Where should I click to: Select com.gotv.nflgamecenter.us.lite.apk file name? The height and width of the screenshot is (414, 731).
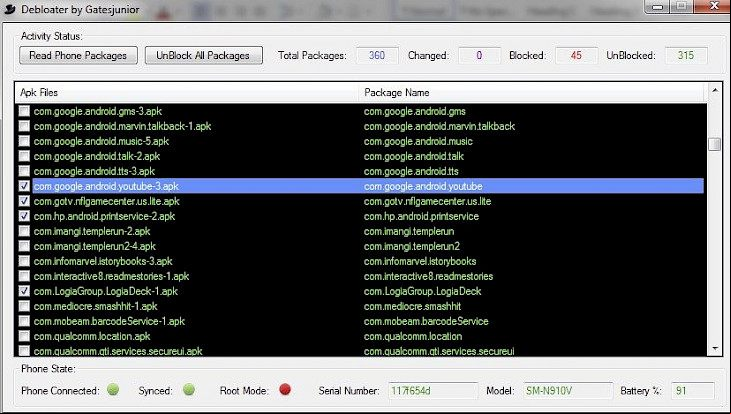point(106,201)
